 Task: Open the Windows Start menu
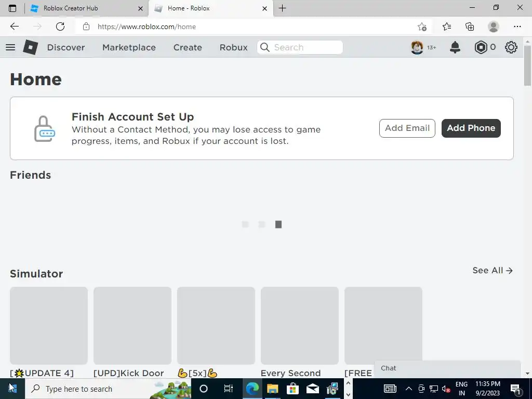(x=12, y=389)
